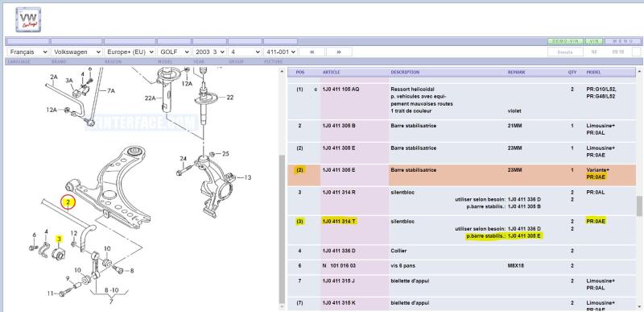Click diagram callout 24 bolt

(183, 159)
